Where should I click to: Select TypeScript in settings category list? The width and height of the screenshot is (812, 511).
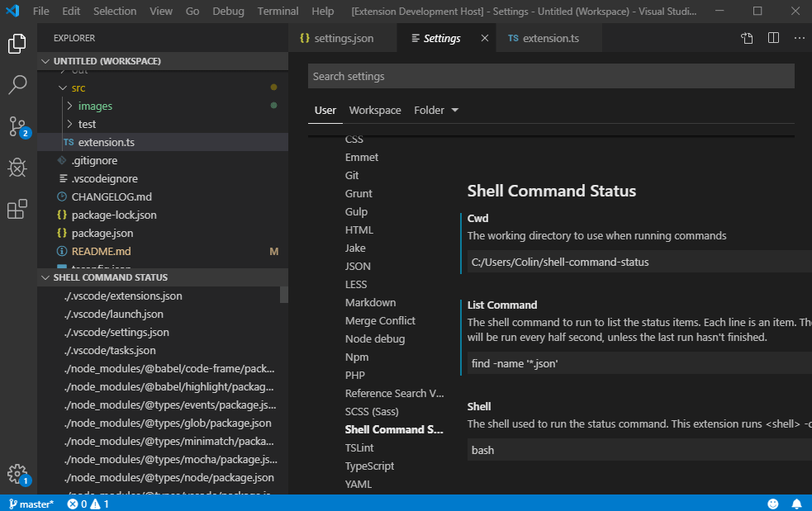[x=369, y=466]
